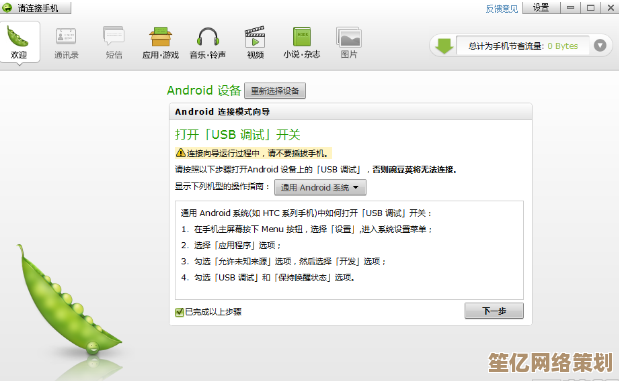Open the 反馈意见 feedback link
619x381 pixels.
pyautogui.click(x=502, y=9)
